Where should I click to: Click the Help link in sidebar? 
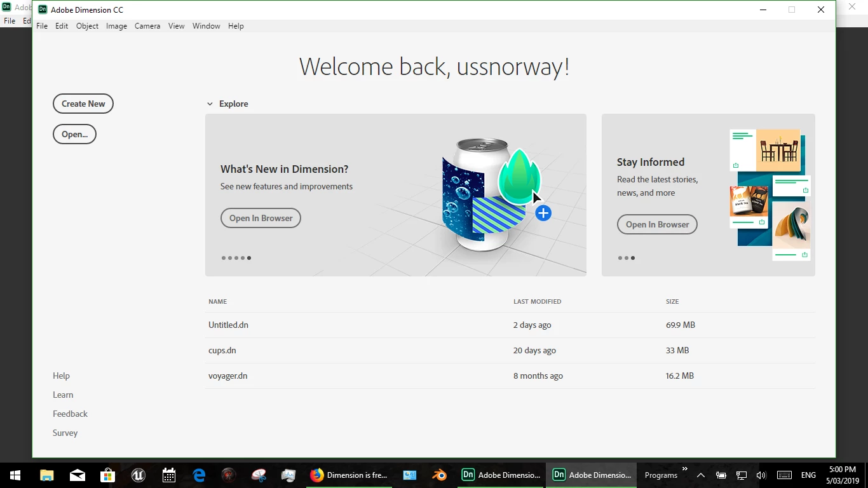tap(61, 376)
